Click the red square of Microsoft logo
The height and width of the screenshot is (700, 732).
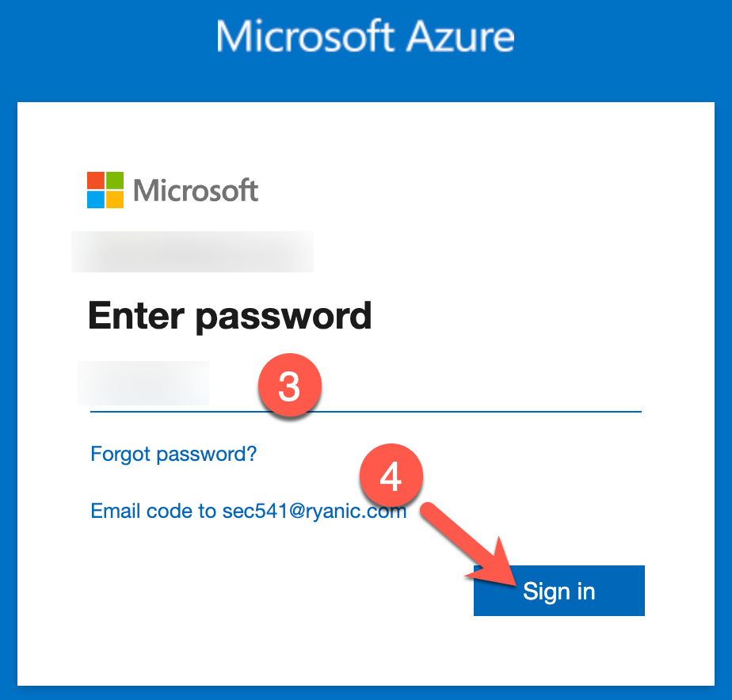click(95, 180)
